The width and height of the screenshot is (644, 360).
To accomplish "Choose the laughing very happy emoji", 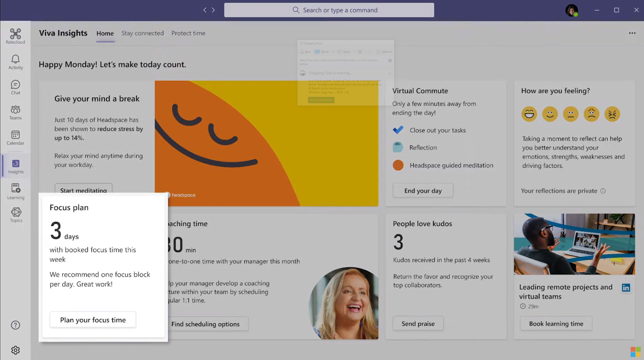I will [x=529, y=114].
